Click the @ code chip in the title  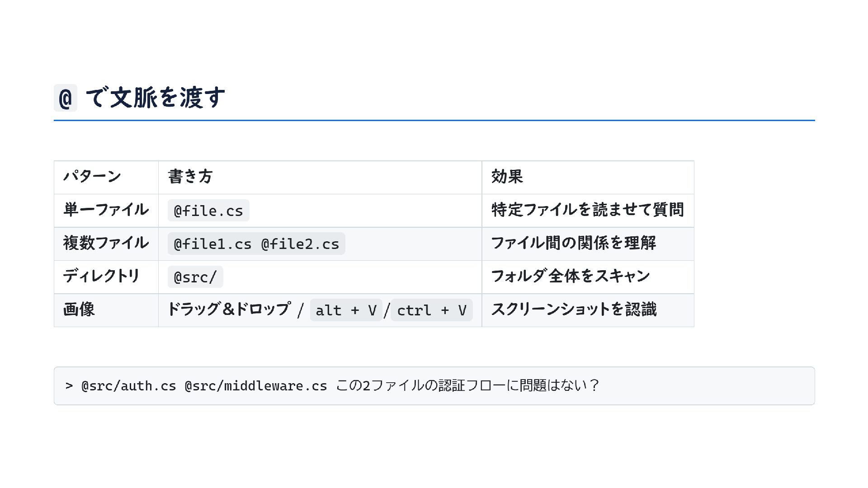(65, 98)
